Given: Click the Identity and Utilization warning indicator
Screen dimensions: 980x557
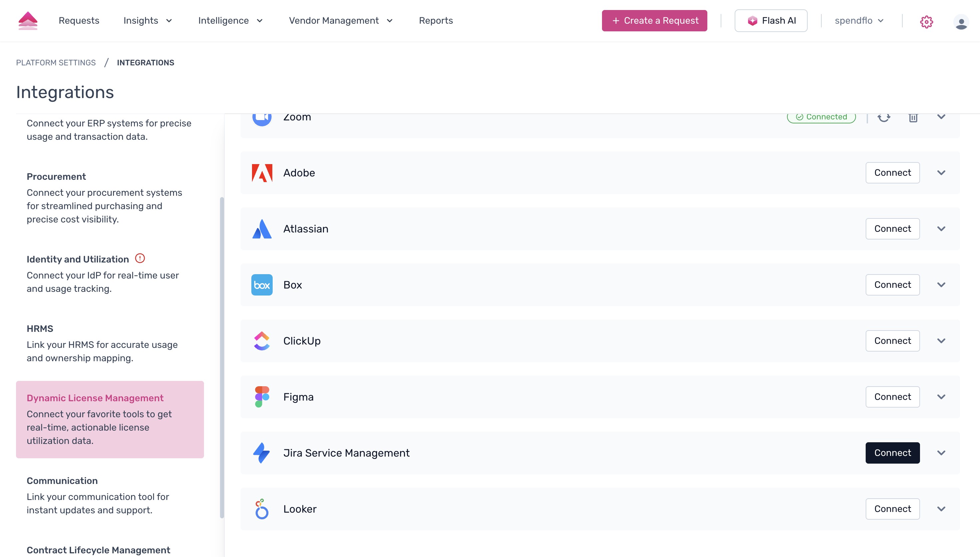Looking at the screenshot, I should pos(140,258).
